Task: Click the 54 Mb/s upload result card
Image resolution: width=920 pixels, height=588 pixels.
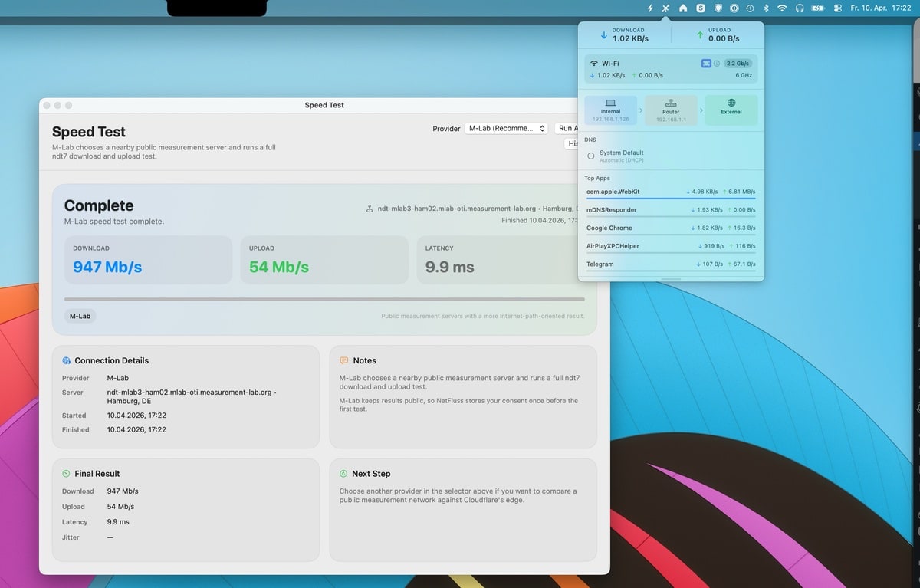Action: [x=324, y=260]
